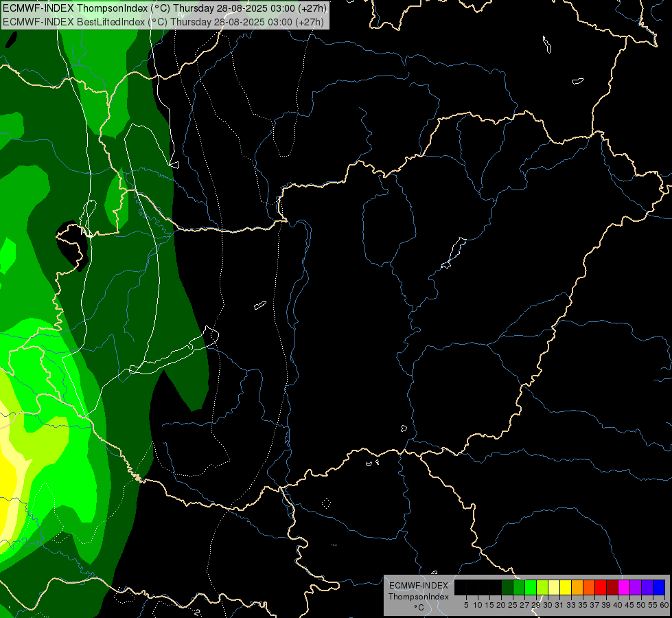Pick the purple 45–50 legend swatch
672x618 pixels.
coord(636,587)
